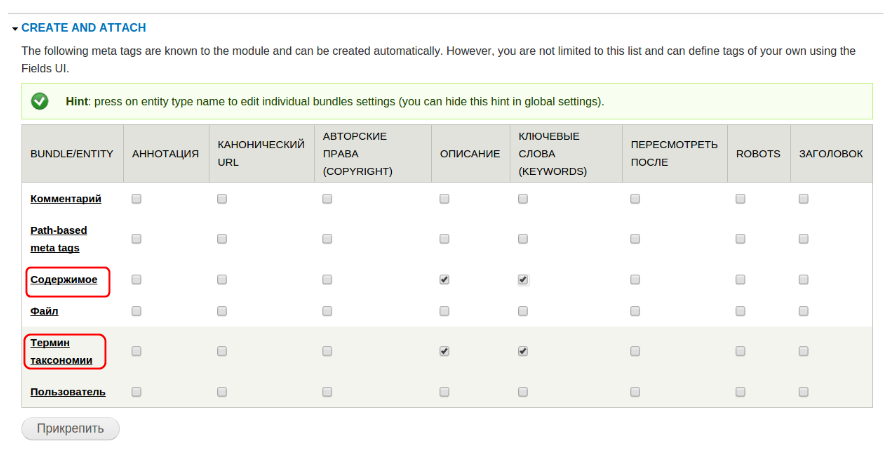Enable Заголовок for Пользователь
Image resolution: width=887 pixels, height=454 pixels.
point(803,391)
